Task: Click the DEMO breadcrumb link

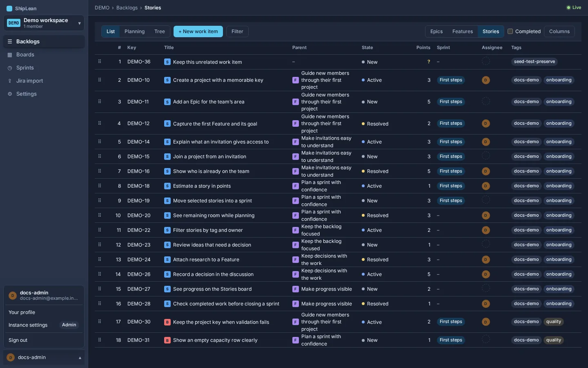Action: [102, 8]
